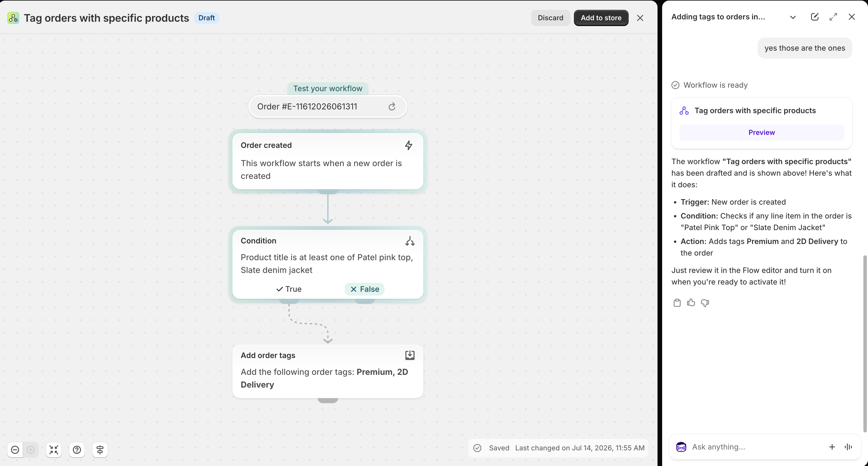Start a new chat with the compose icon

815,17
